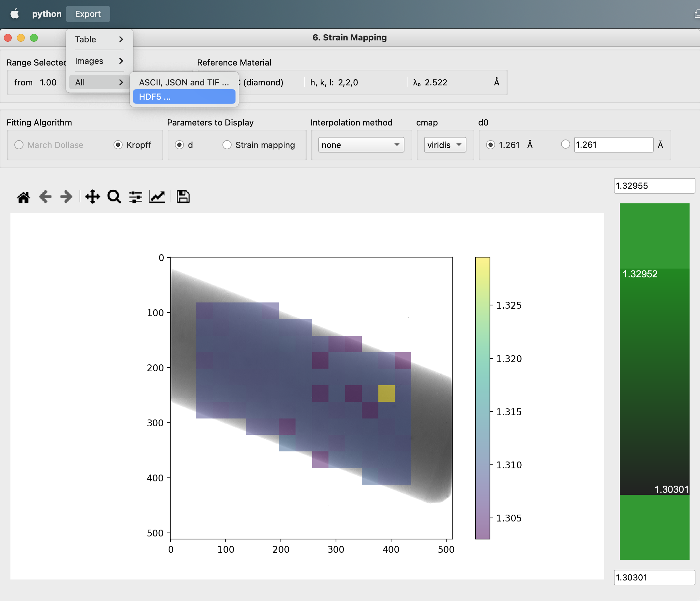Viewport: 700px width, 601px height.
Task: Click the green histogram range bar
Action: (x=654, y=382)
